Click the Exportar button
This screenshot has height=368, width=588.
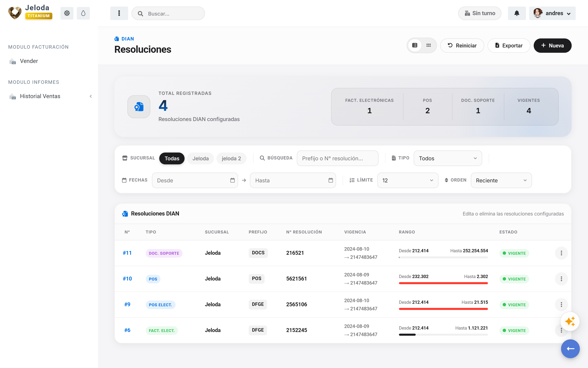[x=509, y=46]
